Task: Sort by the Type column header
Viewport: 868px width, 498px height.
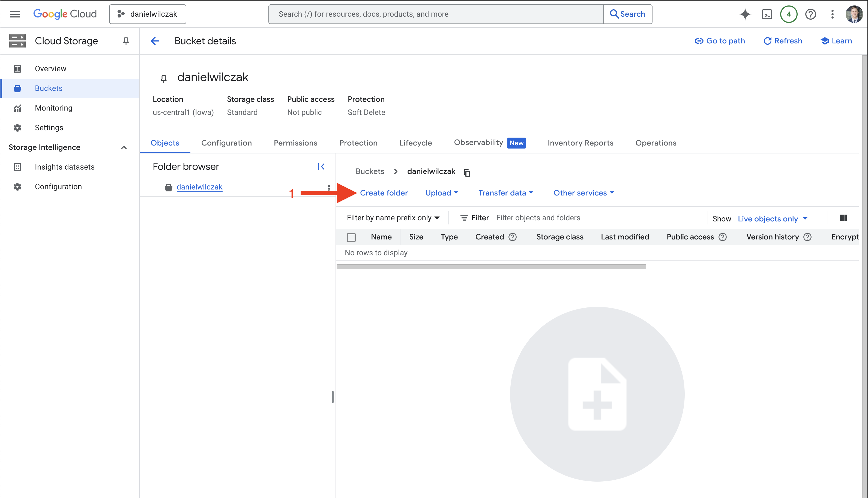Action: click(449, 237)
